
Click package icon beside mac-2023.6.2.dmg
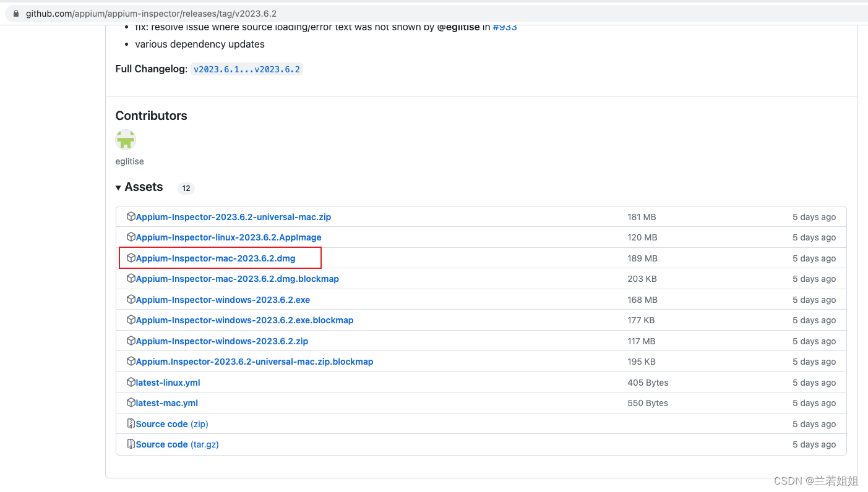coord(131,258)
